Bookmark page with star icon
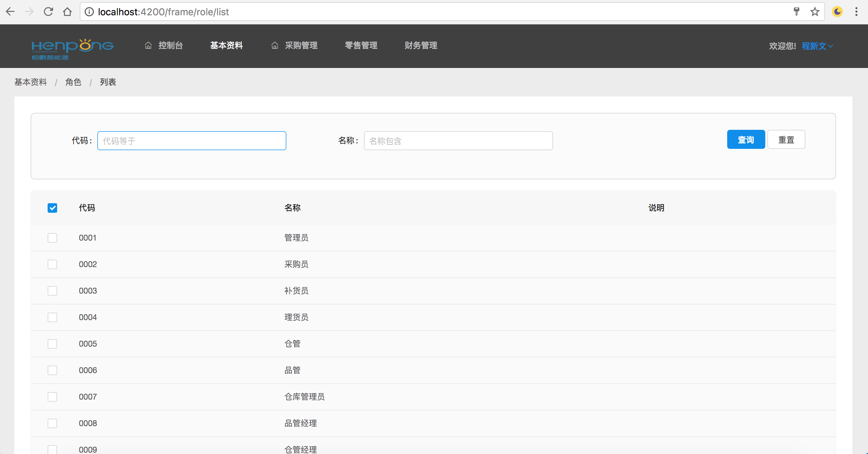The width and height of the screenshot is (868, 454). click(x=815, y=12)
